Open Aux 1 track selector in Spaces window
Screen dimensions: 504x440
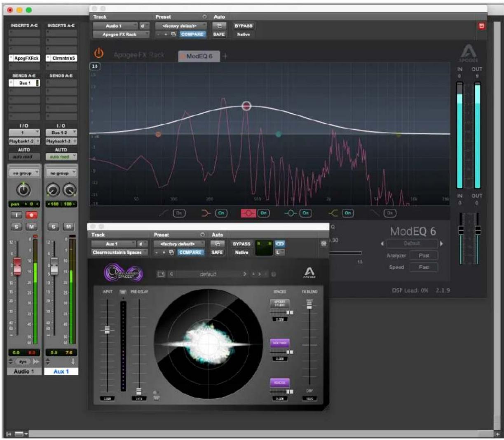point(113,244)
